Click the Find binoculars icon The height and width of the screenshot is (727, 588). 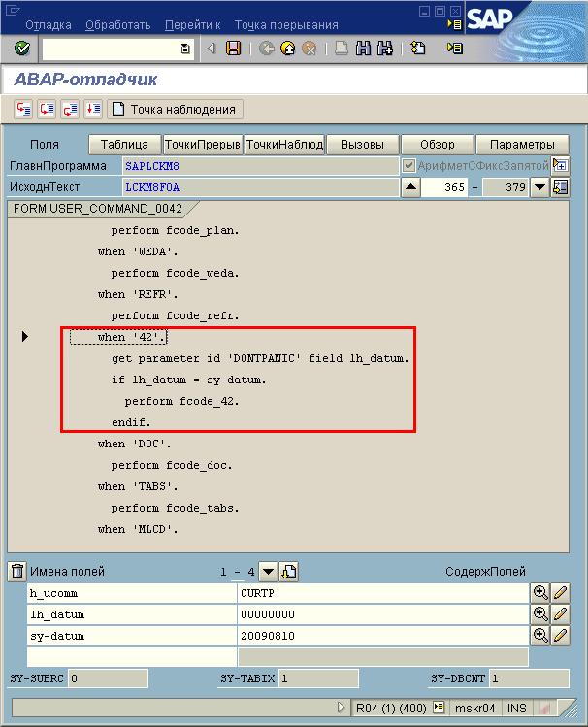pyautogui.click(x=363, y=49)
